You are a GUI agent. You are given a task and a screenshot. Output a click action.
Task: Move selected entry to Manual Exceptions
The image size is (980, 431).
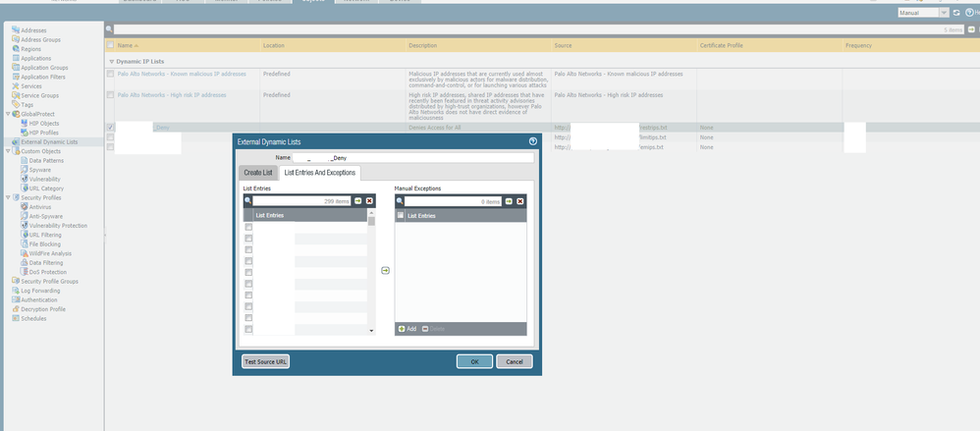[x=385, y=270]
